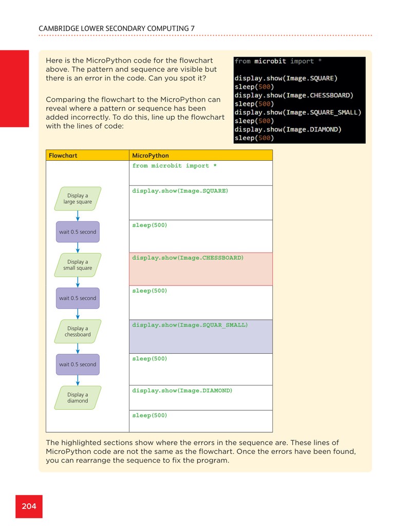Select the sleep(500) cell beneath the red-highlighted cell
The height and width of the screenshot is (532, 411).
tap(201, 302)
